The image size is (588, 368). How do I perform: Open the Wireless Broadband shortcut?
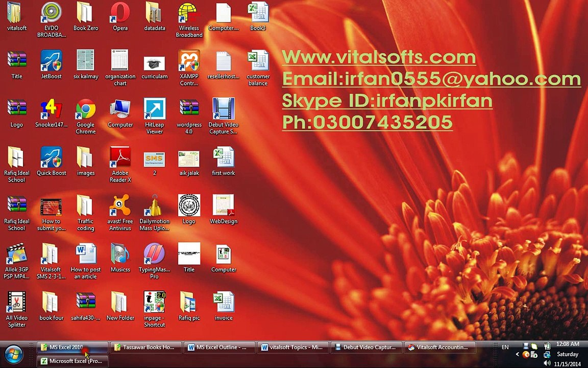click(189, 20)
